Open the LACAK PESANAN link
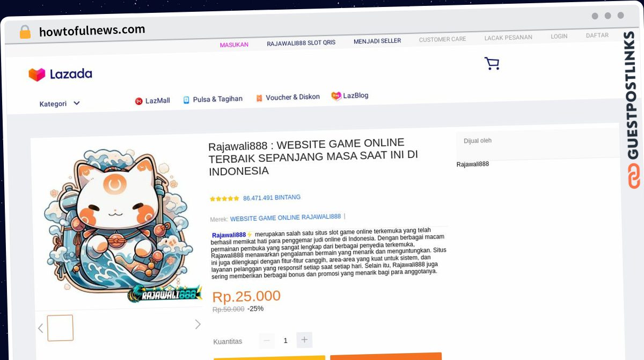The height and width of the screenshot is (360, 644). coord(508,38)
